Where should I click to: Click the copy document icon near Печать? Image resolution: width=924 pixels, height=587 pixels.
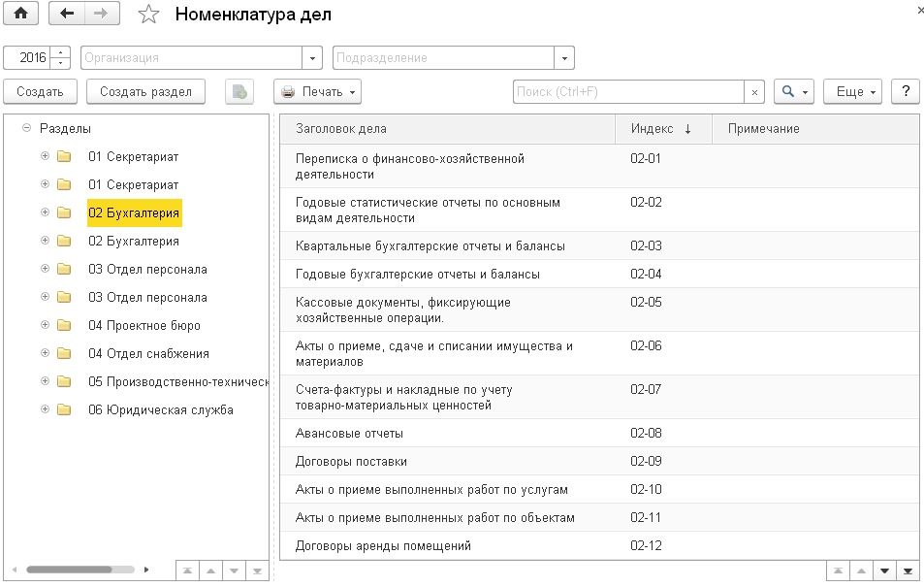[239, 90]
